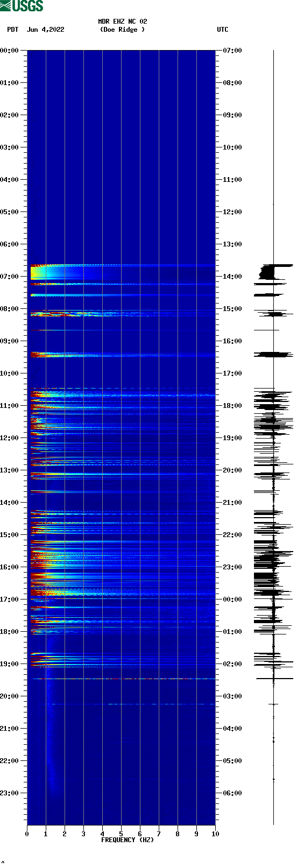Click the 19:00 PDT time label

(10, 664)
